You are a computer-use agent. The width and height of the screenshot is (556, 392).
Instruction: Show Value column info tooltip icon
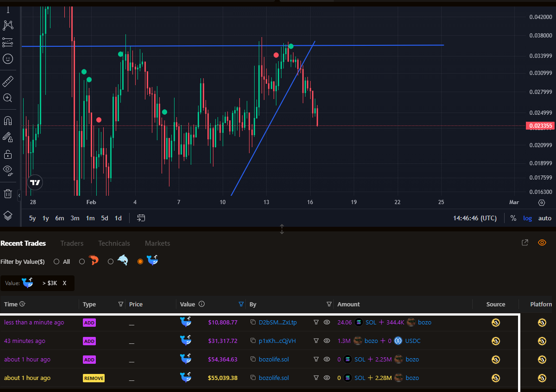coord(202,304)
